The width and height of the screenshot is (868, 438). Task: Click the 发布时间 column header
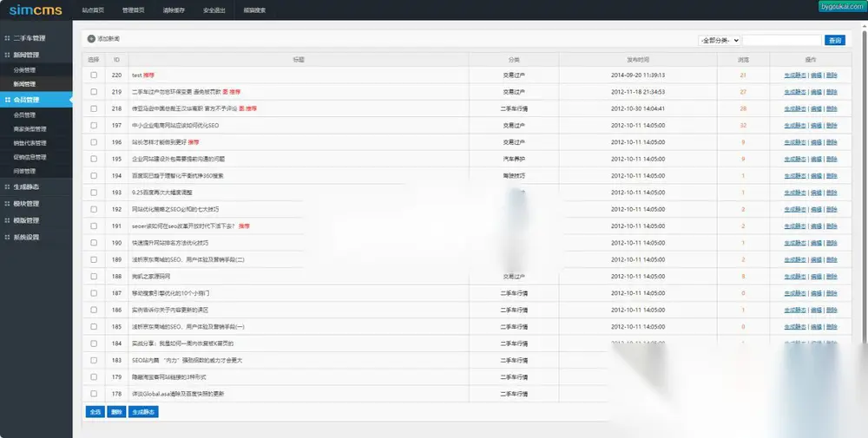(638, 60)
